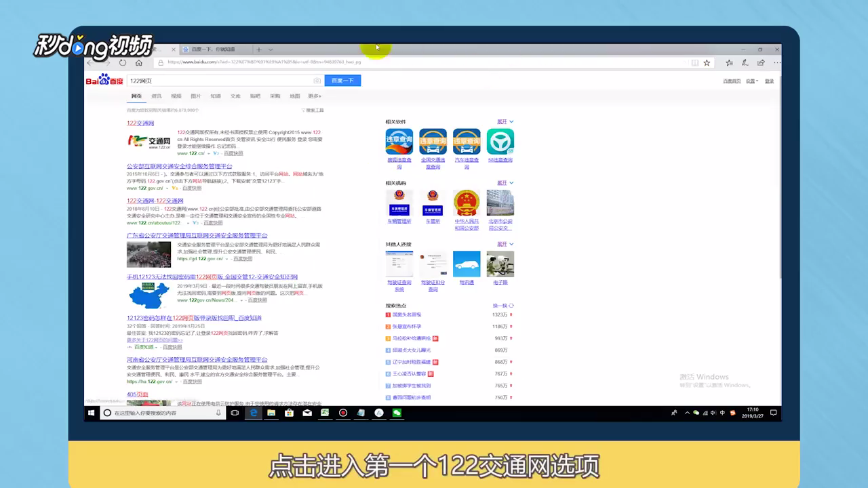868x488 pixels.
Task: Share this page icon
Action: point(760,62)
